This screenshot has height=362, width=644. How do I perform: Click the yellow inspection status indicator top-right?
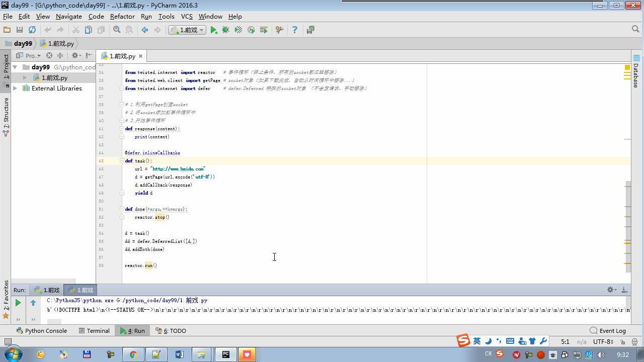tap(627, 67)
